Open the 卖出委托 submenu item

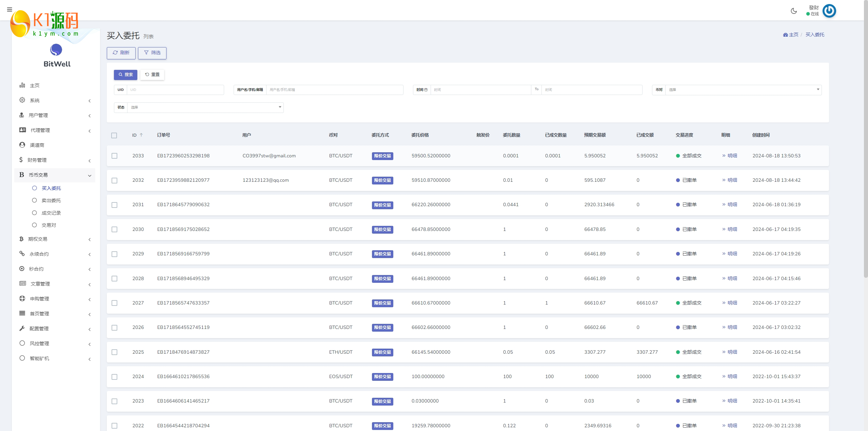coord(51,200)
